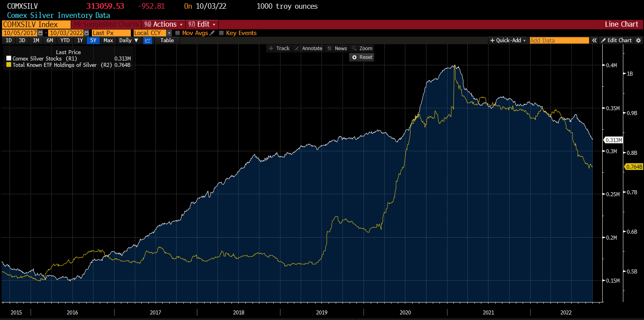
Task: Select the 1D time range
Action: coord(8,40)
